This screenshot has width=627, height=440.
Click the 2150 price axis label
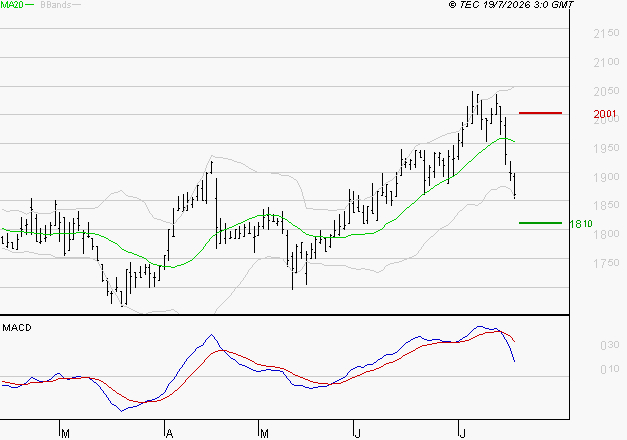606,33
